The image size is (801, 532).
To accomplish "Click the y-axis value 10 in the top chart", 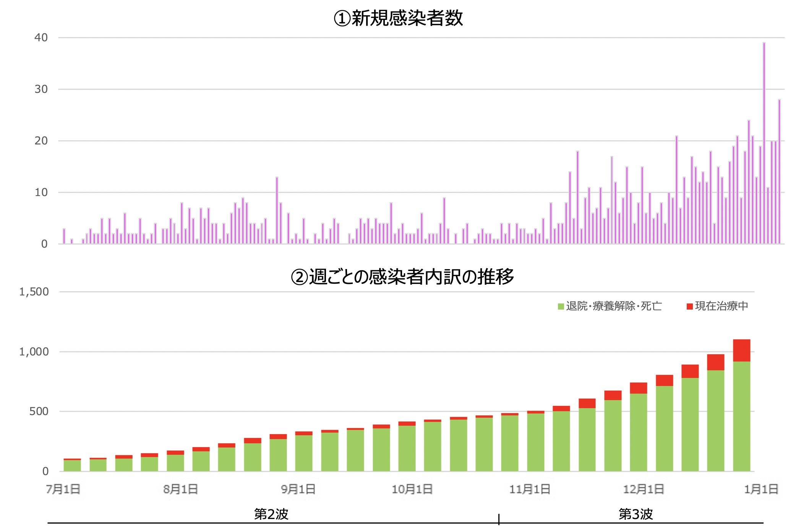I will (41, 192).
